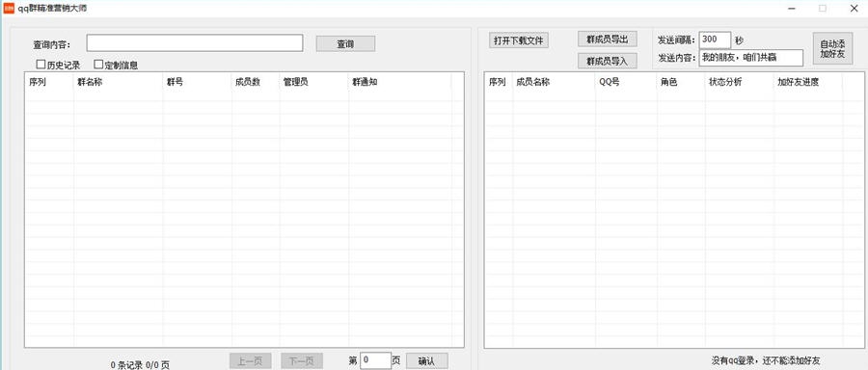Click the 发送内容 message input field
The image size is (868, 370).
click(x=751, y=58)
